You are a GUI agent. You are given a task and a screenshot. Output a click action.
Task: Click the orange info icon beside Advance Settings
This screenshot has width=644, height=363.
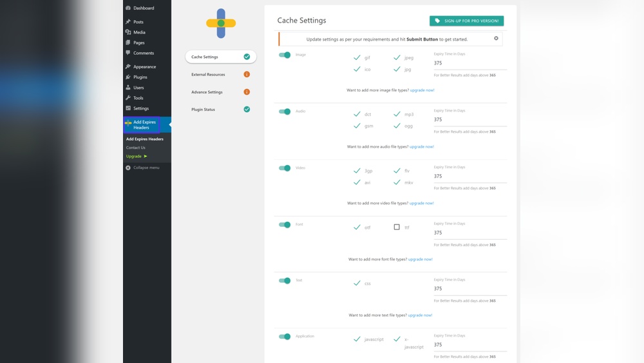(x=247, y=92)
